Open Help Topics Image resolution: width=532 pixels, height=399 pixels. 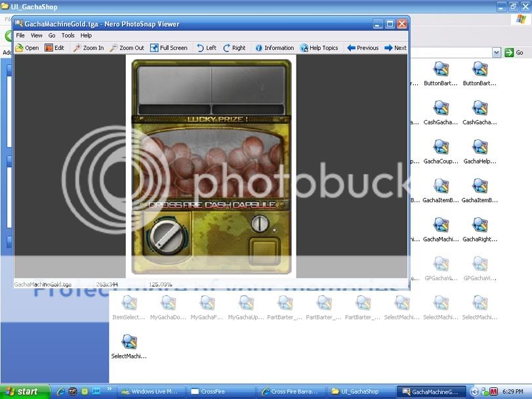[x=319, y=48]
